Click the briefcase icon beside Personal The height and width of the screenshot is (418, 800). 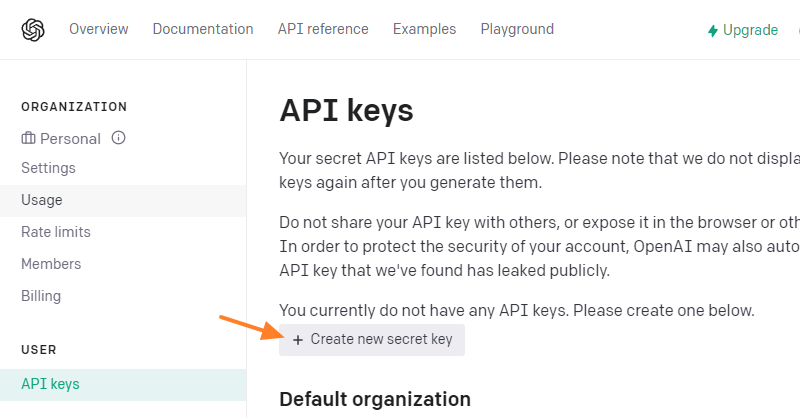coord(28,138)
